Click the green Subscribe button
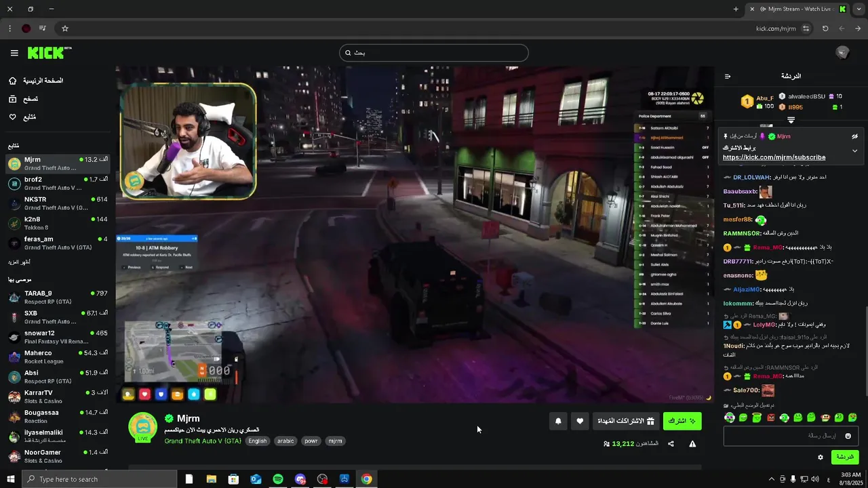The width and height of the screenshot is (868, 488). pyautogui.click(x=682, y=421)
